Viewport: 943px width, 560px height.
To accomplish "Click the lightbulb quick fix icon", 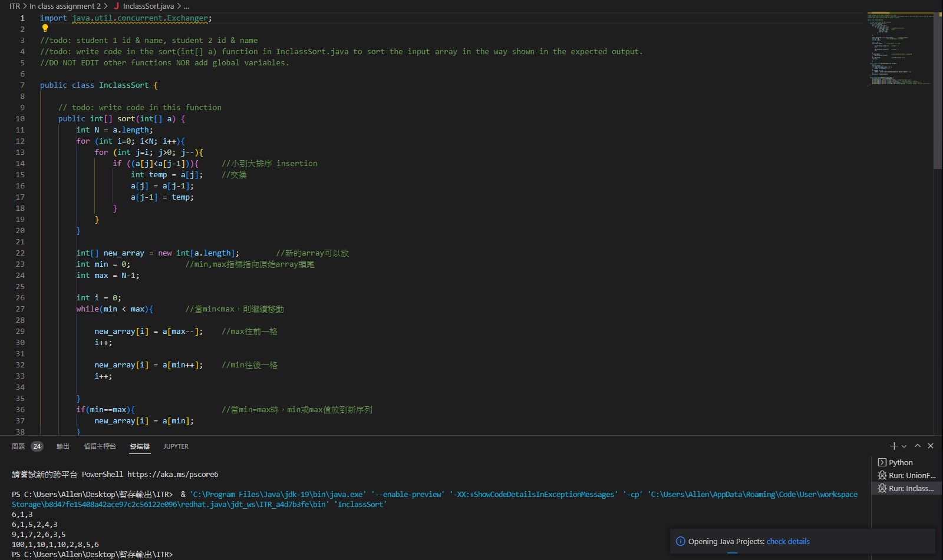I will click(x=45, y=28).
